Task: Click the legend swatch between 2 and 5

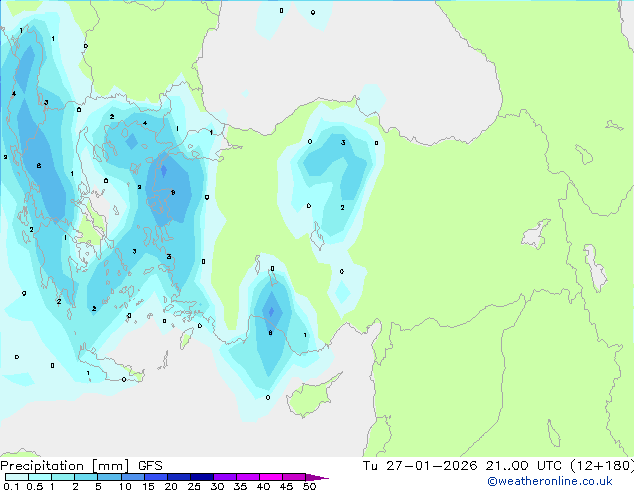Action: 86,477
